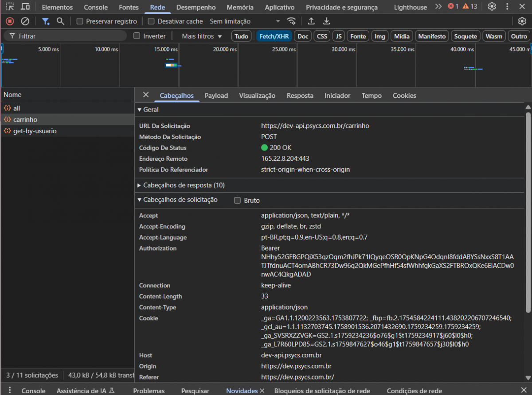
Task: Check the Desativar cache option
Action: [151, 21]
